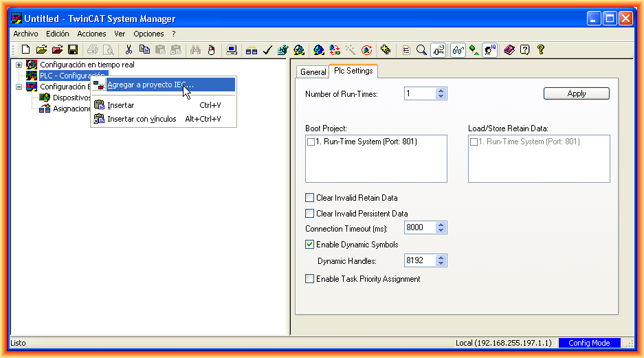Decrease Connection Timeout spinner value
The image size is (644, 358).
click(x=441, y=231)
